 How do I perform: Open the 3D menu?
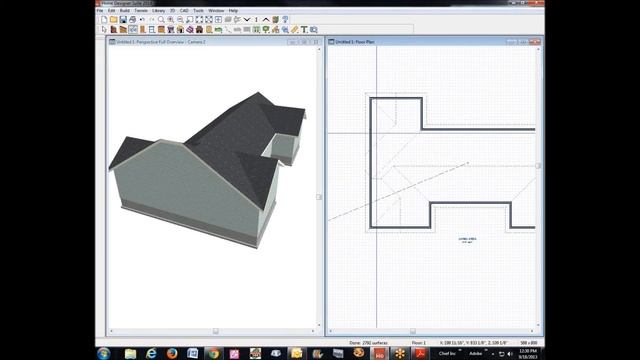[173, 11]
